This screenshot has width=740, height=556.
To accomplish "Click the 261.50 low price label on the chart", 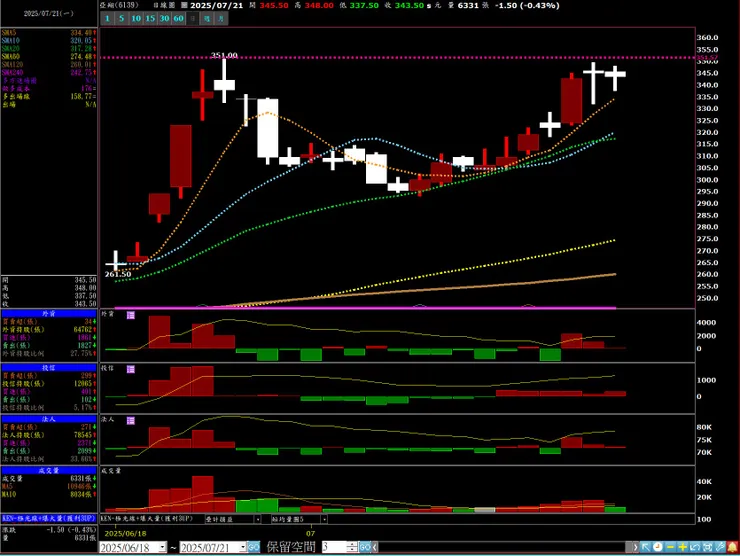I will pyautogui.click(x=118, y=274).
